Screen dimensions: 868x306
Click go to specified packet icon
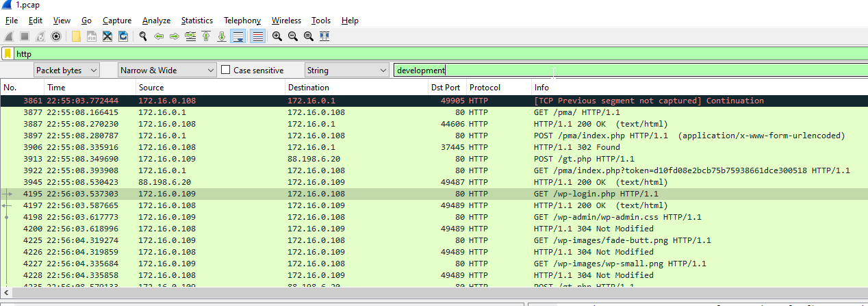tap(190, 36)
